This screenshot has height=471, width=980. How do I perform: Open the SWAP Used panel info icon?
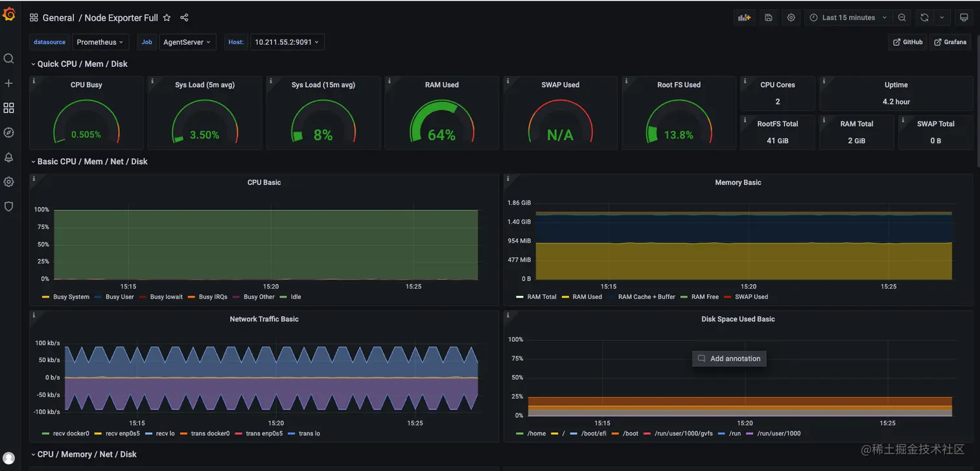click(508, 81)
